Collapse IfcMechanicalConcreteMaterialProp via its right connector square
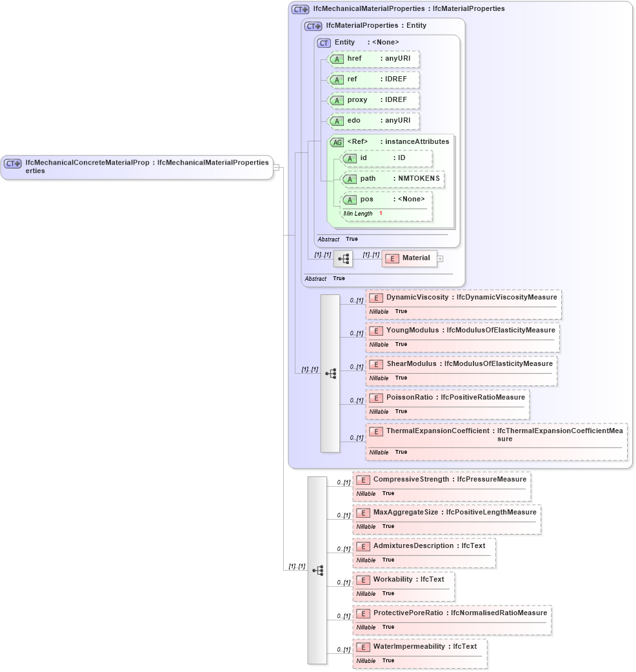The width and height of the screenshot is (636, 672). 276,167
